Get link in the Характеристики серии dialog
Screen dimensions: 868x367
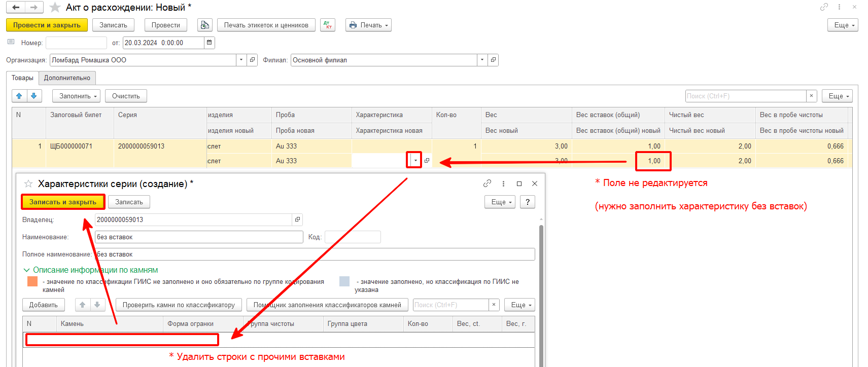click(x=488, y=183)
